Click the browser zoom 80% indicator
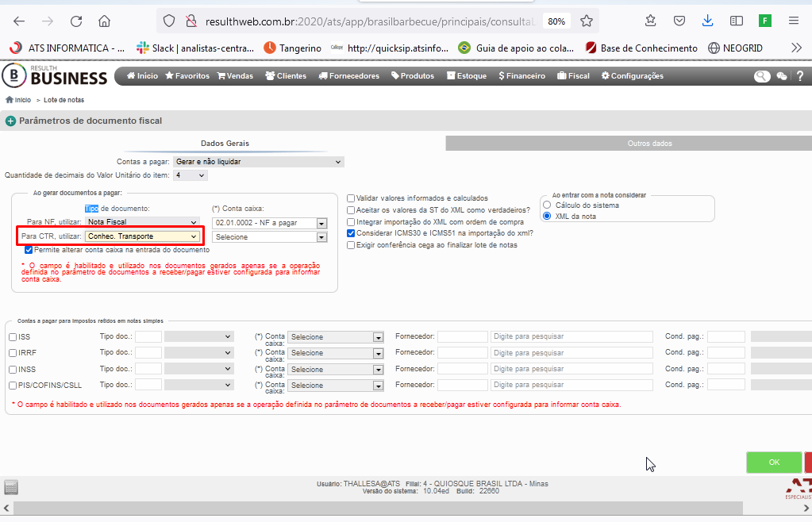This screenshot has width=812, height=522. click(x=556, y=21)
